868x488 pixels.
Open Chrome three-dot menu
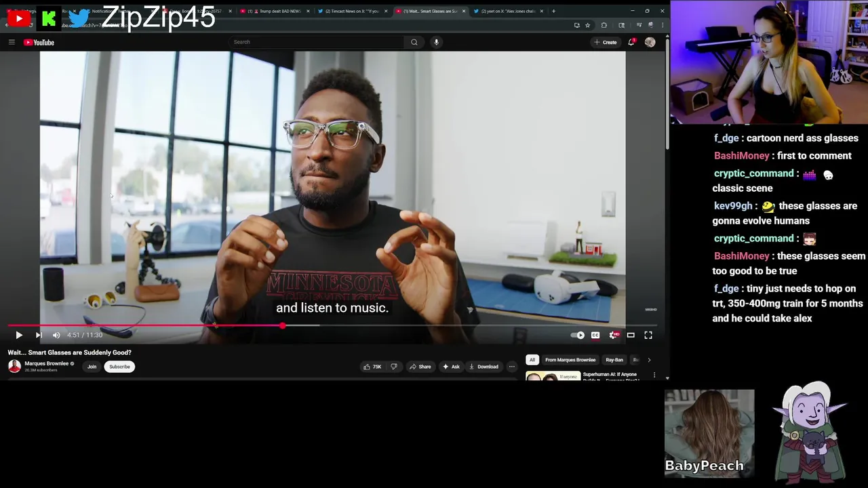663,25
